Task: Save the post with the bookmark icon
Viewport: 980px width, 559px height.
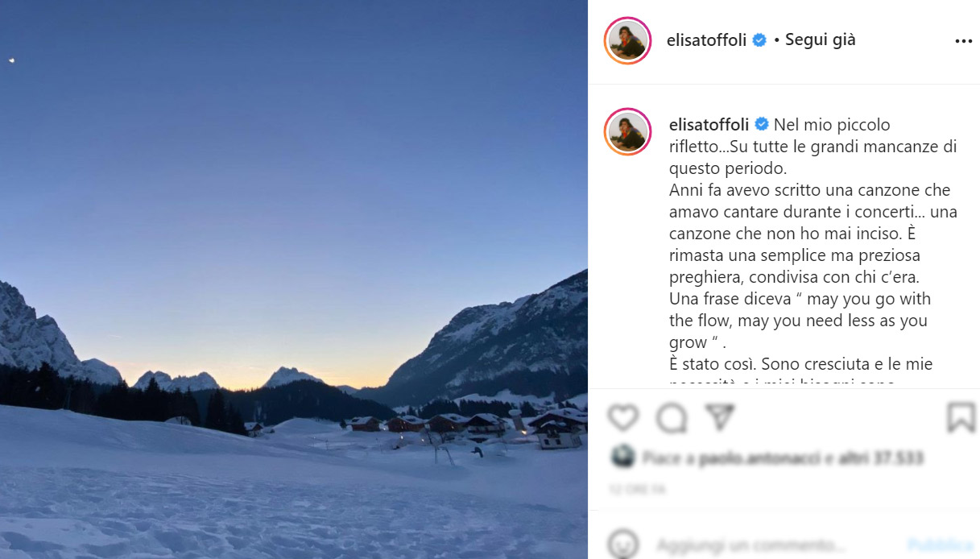Action: [x=961, y=417]
